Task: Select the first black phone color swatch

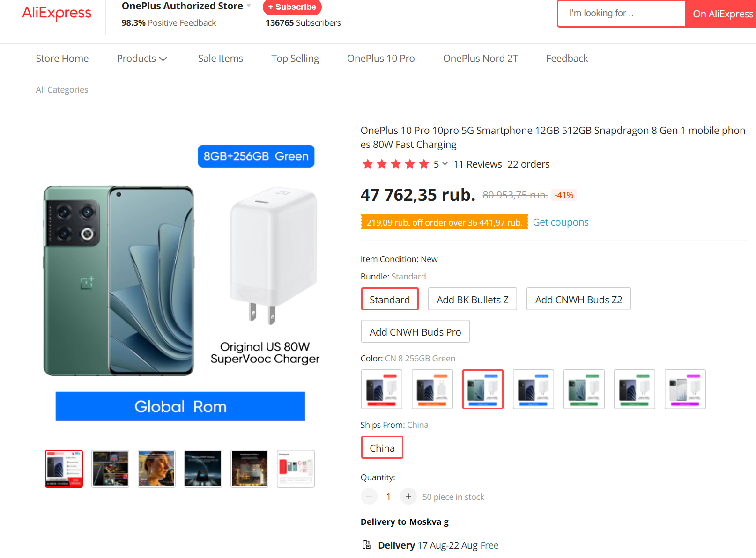Action: click(381, 389)
